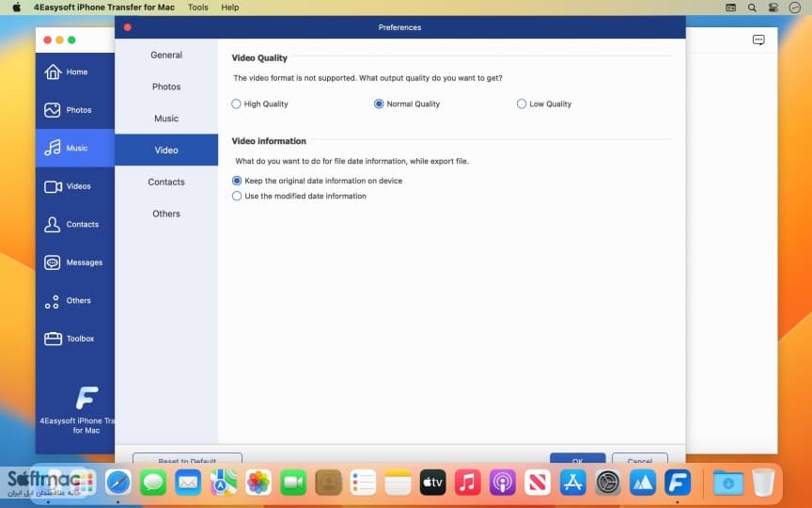Switch to Others preferences tab
Image resolution: width=812 pixels, height=508 pixels.
point(166,214)
